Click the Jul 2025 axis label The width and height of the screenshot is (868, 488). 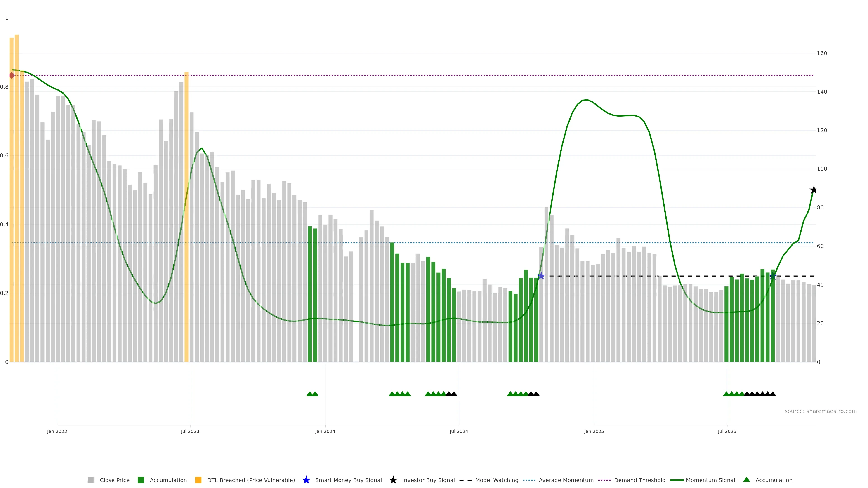coord(727,431)
